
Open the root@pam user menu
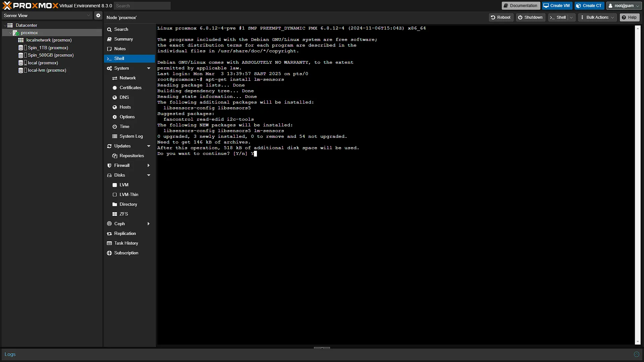pos(624,6)
